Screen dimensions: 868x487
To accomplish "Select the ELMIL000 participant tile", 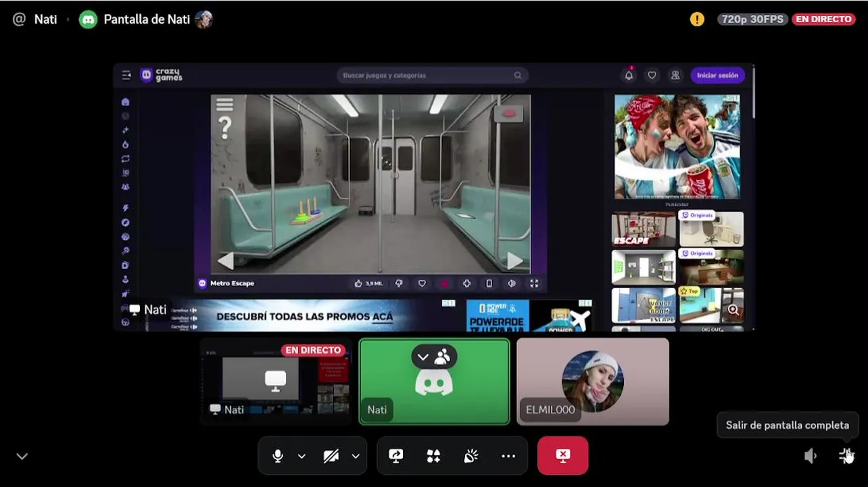I will [593, 381].
